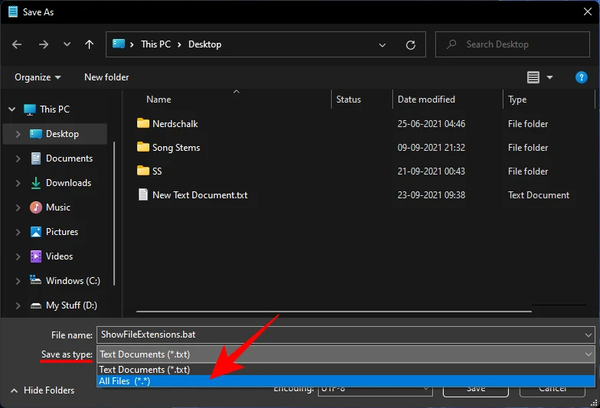Select Documents in the sidebar

(x=69, y=158)
